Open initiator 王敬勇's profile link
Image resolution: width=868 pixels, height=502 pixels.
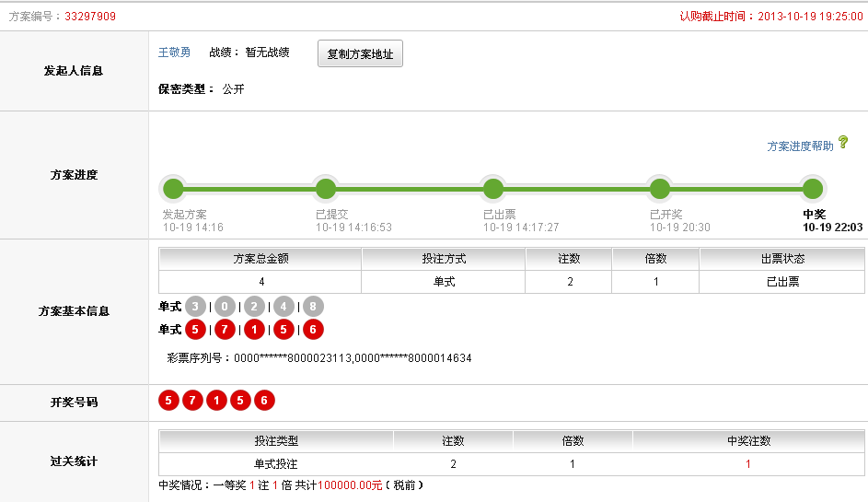[x=175, y=53]
